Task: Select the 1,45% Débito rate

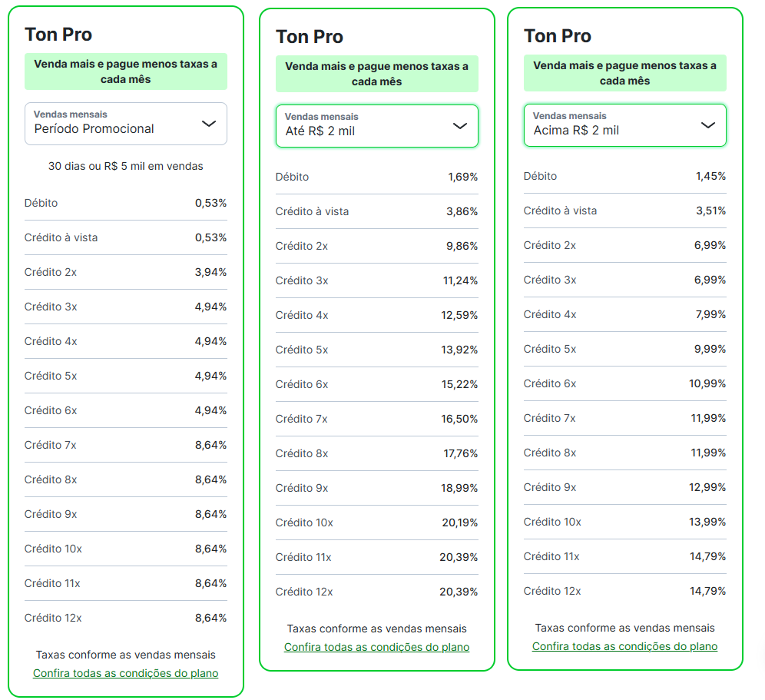Action: [x=710, y=177]
